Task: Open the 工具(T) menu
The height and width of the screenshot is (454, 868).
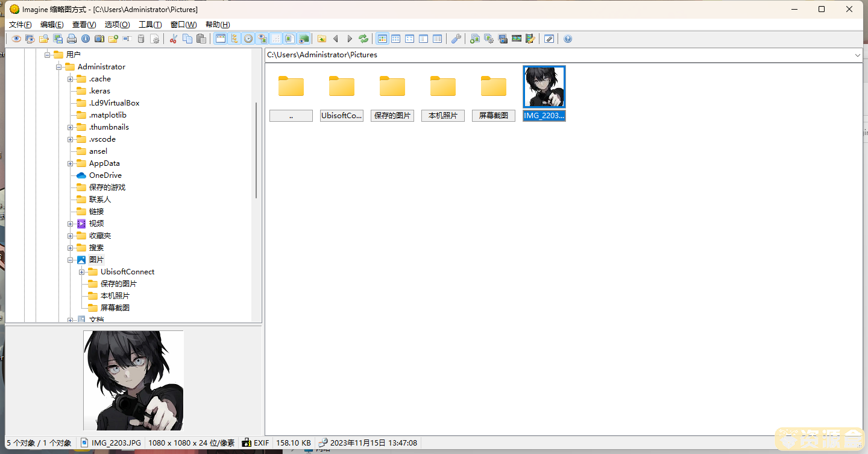Action: coord(150,25)
